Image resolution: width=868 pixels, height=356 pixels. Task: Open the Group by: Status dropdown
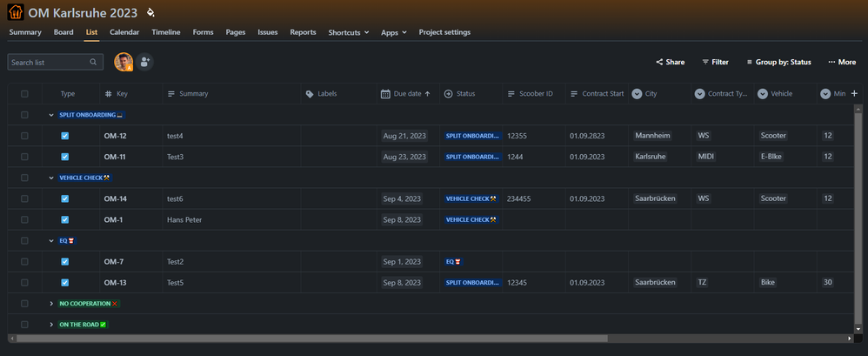click(778, 62)
